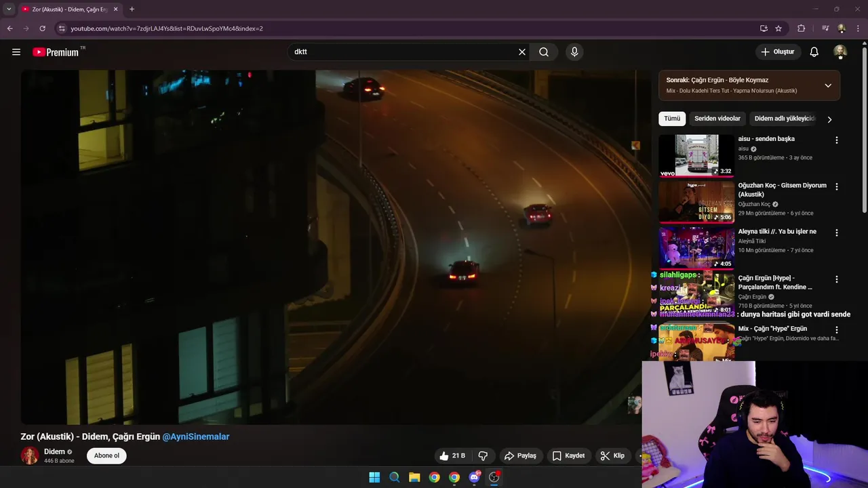Open a new browser tab

(x=132, y=9)
